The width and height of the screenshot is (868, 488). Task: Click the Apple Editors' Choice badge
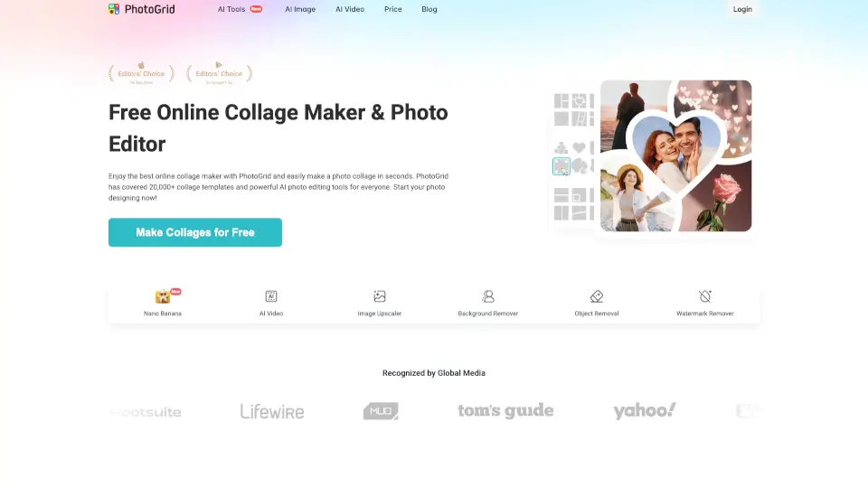tap(141, 73)
